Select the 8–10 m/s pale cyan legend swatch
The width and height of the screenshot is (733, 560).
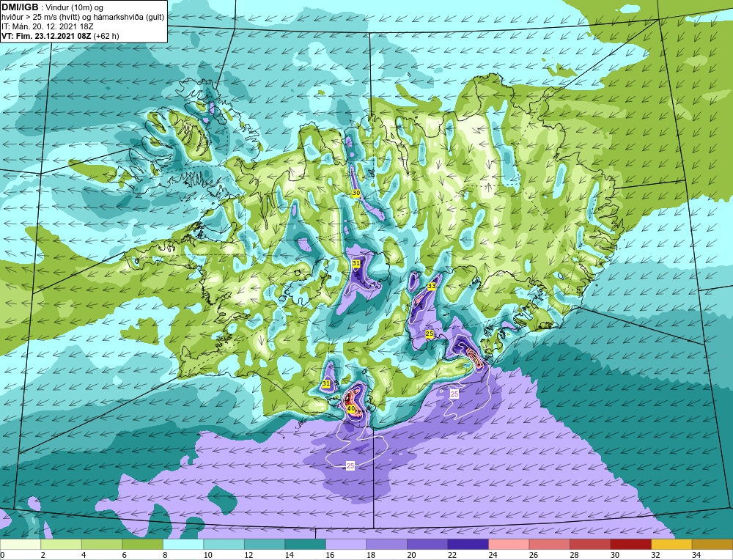click(183, 545)
